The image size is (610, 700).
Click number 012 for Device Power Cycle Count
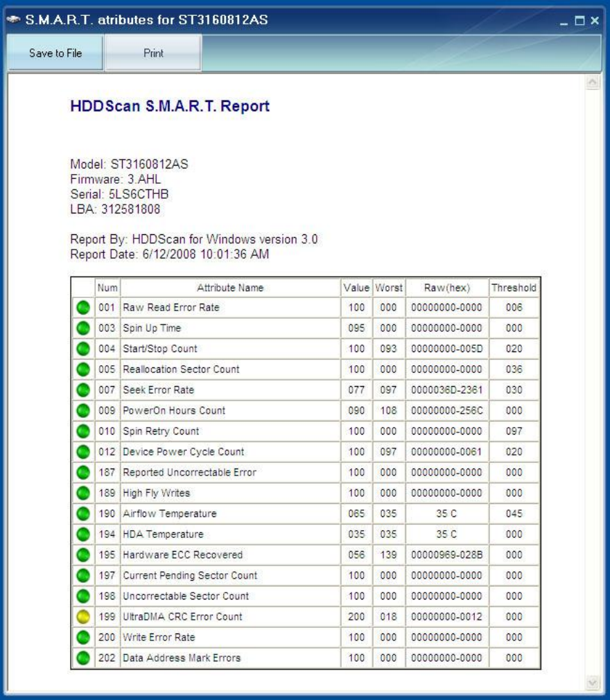tap(107, 452)
